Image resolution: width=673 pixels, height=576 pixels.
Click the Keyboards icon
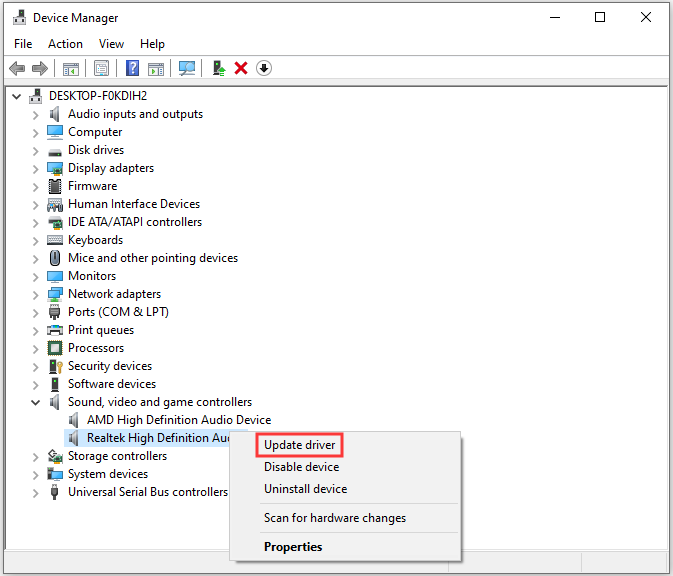[x=55, y=240]
